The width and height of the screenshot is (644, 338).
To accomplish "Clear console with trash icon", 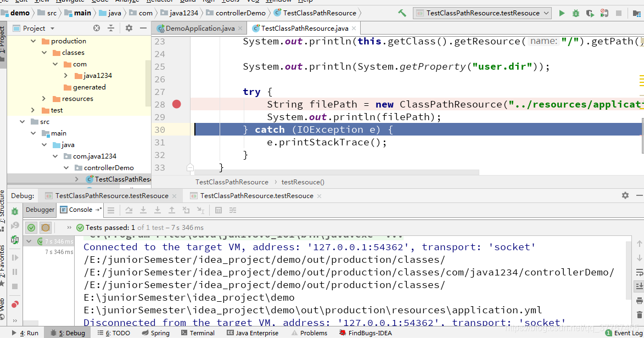I will click(640, 314).
